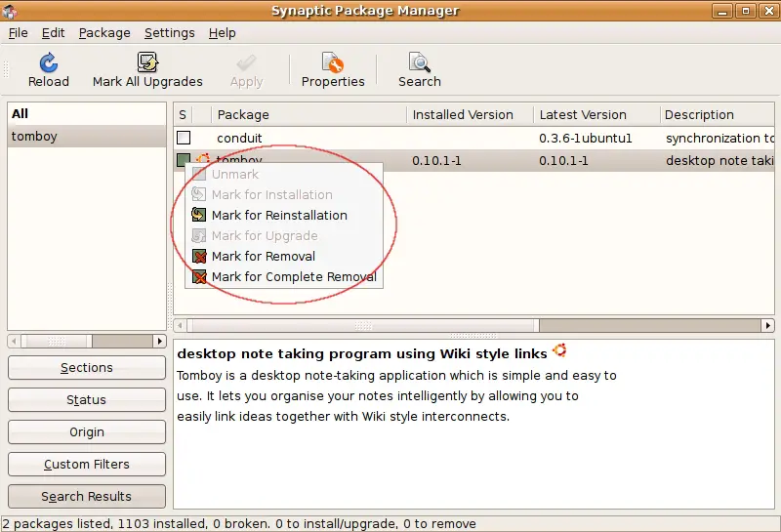The image size is (781, 532).
Task: Select All in the filter list
Action: click(x=87, y=113)
